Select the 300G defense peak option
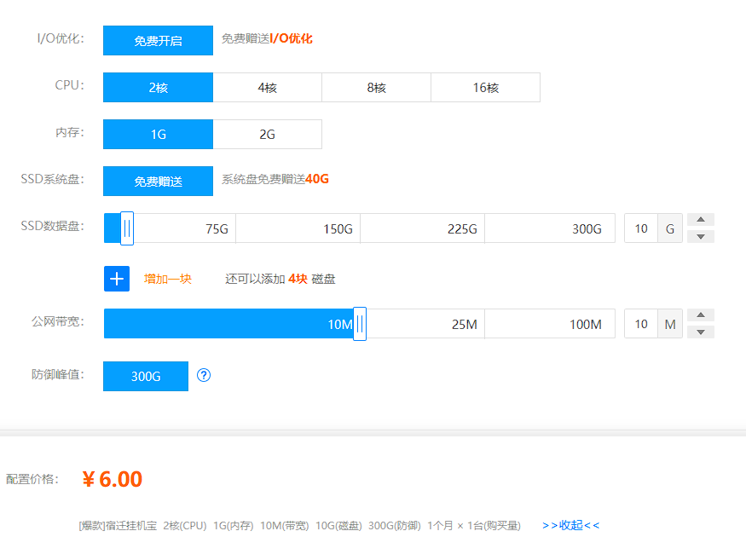 click(146, 376)
